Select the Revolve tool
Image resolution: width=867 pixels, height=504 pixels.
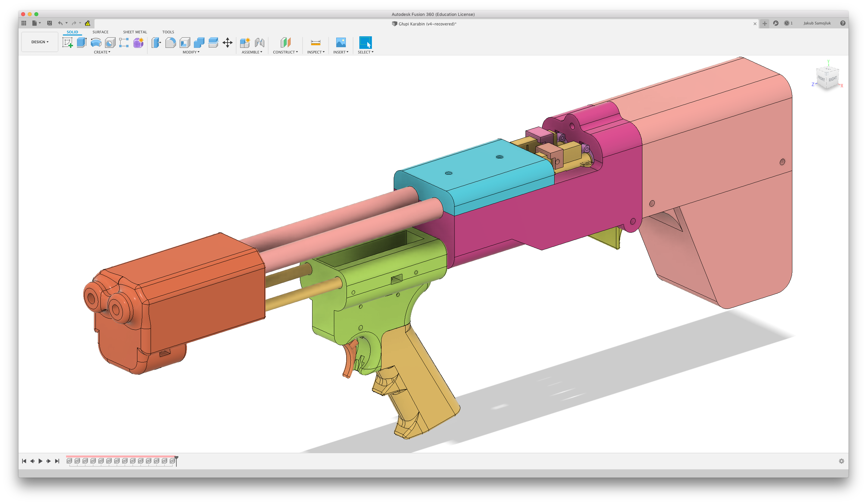point(96,43)
